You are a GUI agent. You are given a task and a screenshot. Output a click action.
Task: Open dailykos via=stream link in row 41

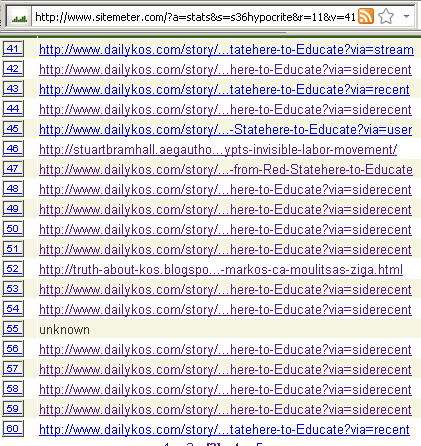click(226, 50)
